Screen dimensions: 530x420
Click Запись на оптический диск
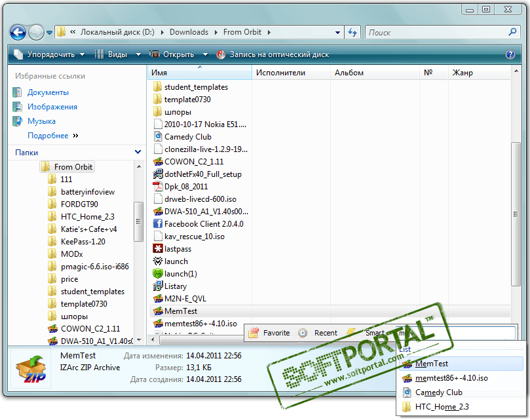pos(273,54)
